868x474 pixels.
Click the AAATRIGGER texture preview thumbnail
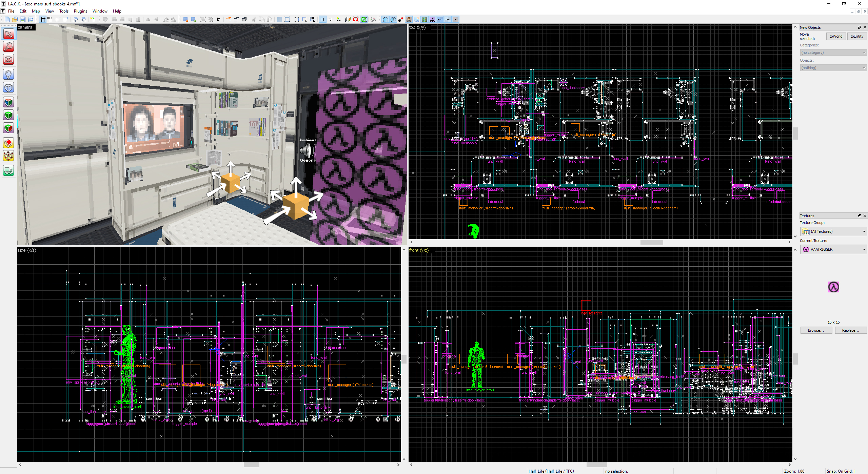point(833,287)
